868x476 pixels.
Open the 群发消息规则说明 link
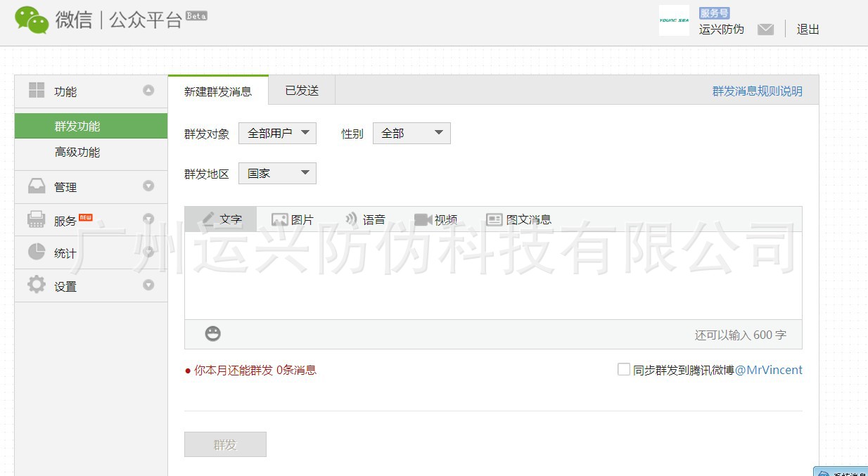coord(757,91)
